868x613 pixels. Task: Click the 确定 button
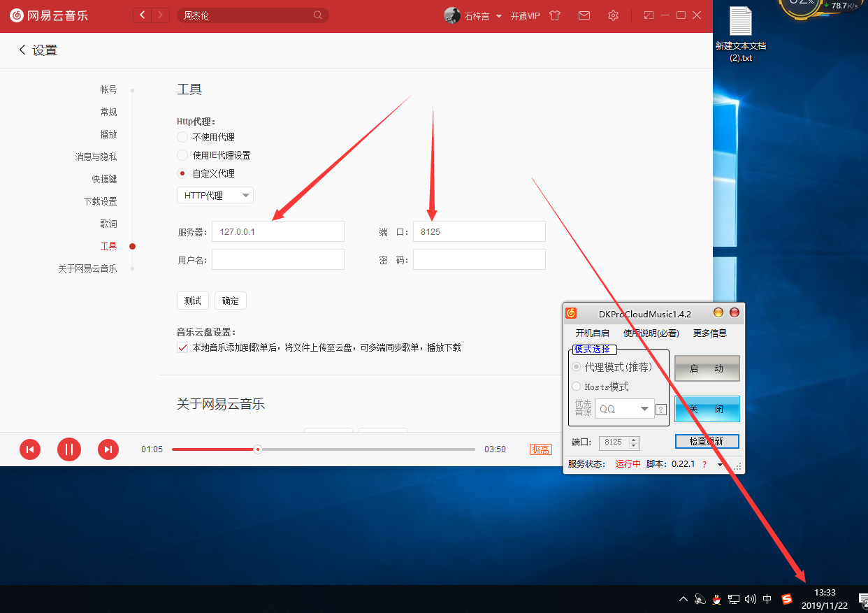(230, 301)
